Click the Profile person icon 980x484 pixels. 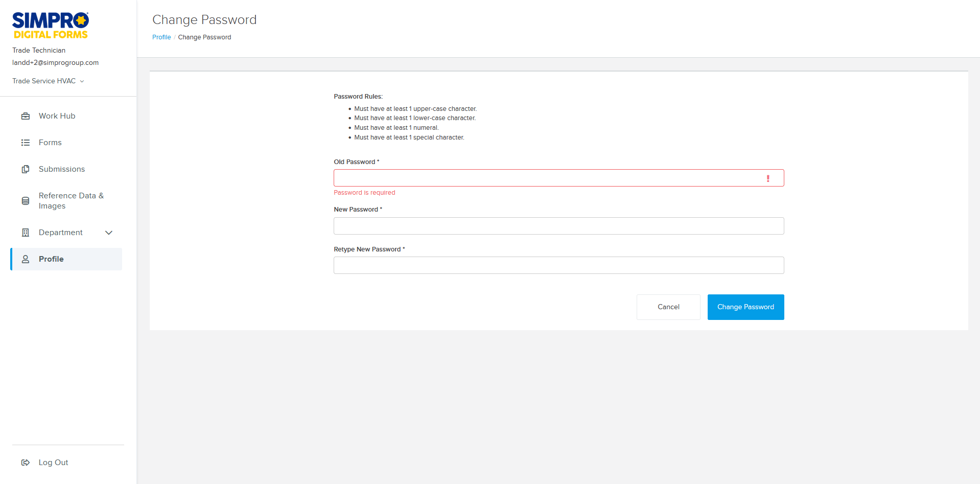point(26,259)
